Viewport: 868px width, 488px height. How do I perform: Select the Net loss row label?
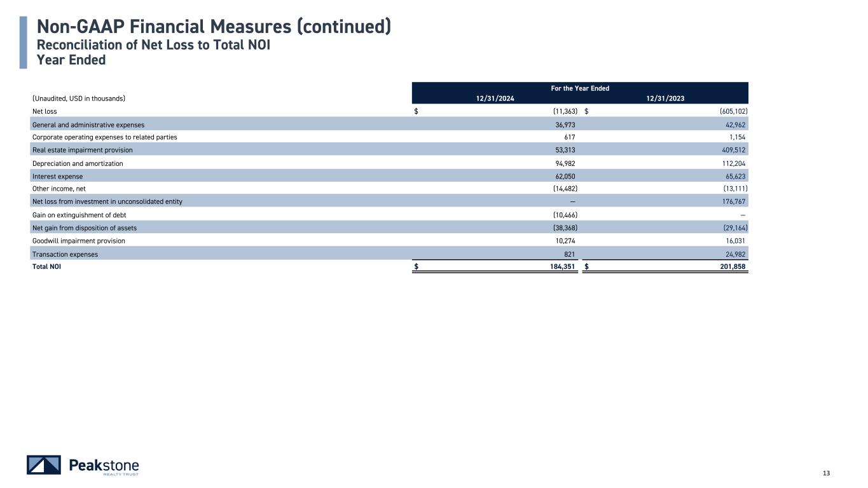pyautogui.click(x=45, y=112)
